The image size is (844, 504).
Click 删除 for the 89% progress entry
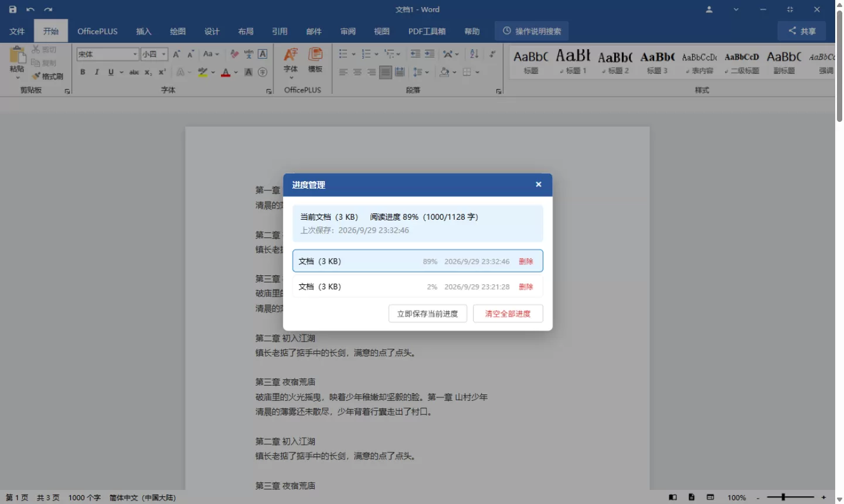tap(526, 261)
